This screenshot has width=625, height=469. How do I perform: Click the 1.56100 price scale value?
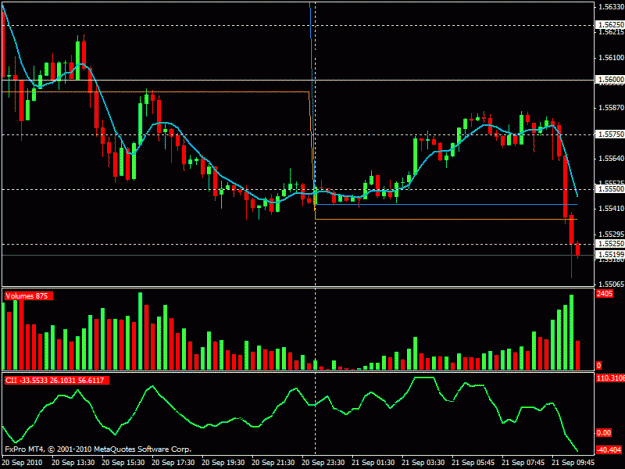pos(611,58)
